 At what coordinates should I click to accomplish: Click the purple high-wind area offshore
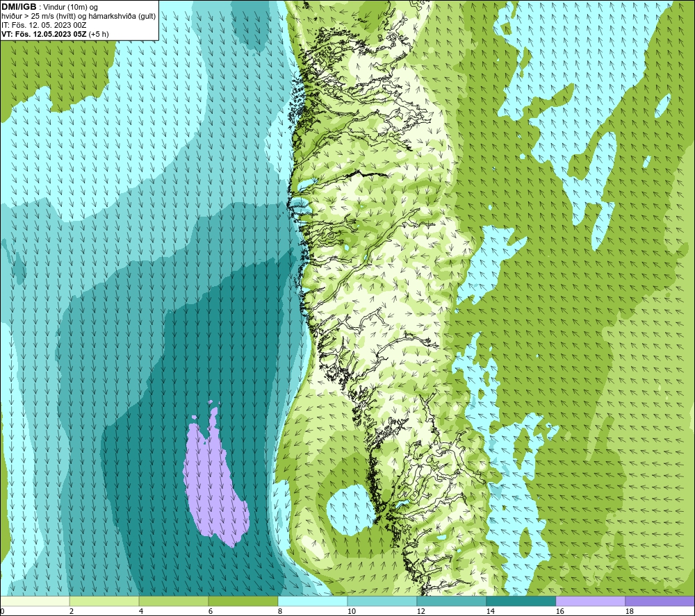[x=215, y=478]
